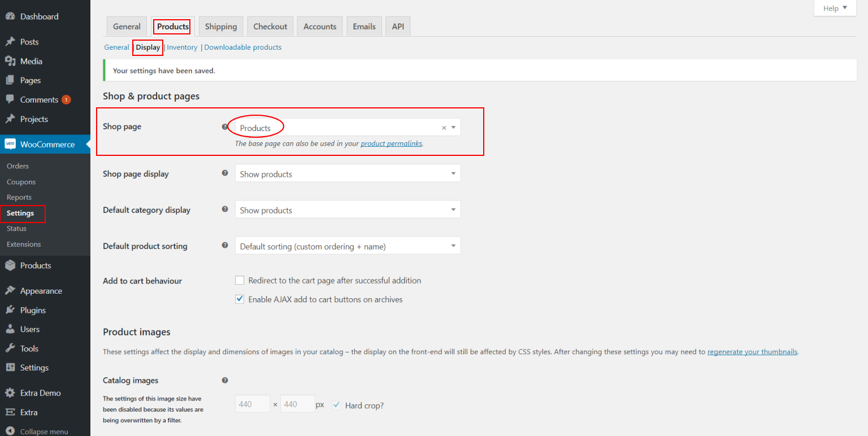Click the Collapse menu label
The height and width of the screenshot is (436, 868).
(x=44, y=431)
